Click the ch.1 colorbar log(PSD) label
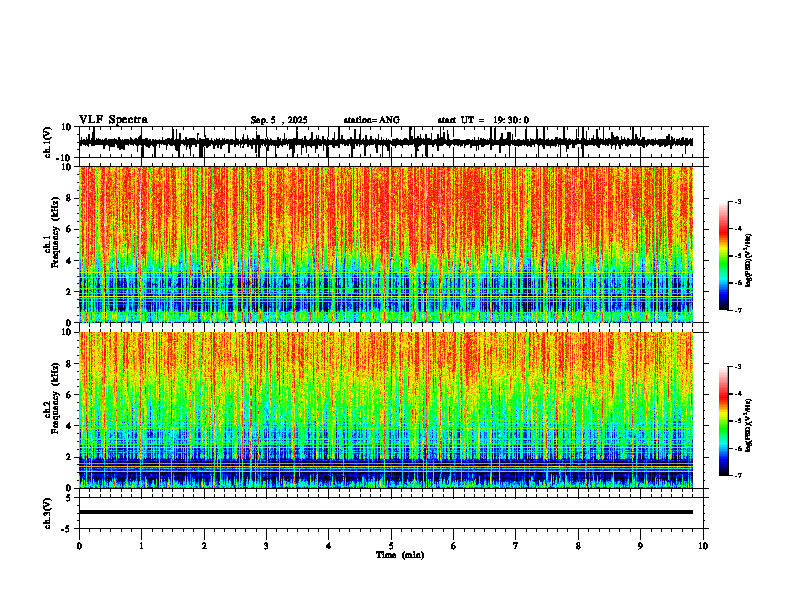Screen dimensions: 792x612 tap(749, 261)
